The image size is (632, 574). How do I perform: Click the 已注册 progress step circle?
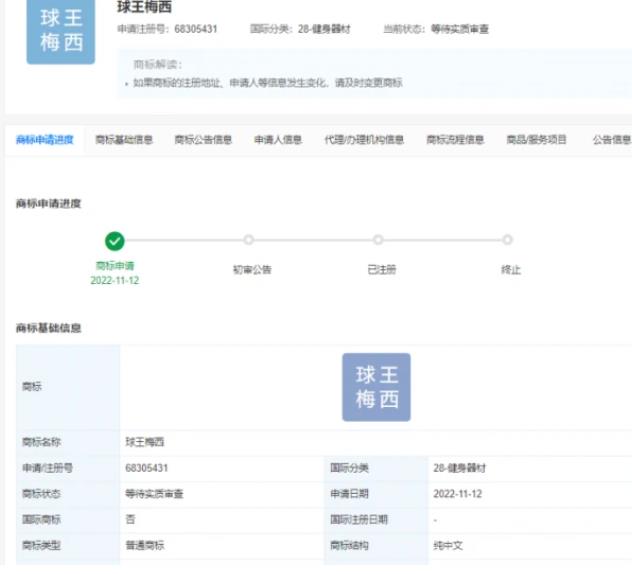click(378, 240)
